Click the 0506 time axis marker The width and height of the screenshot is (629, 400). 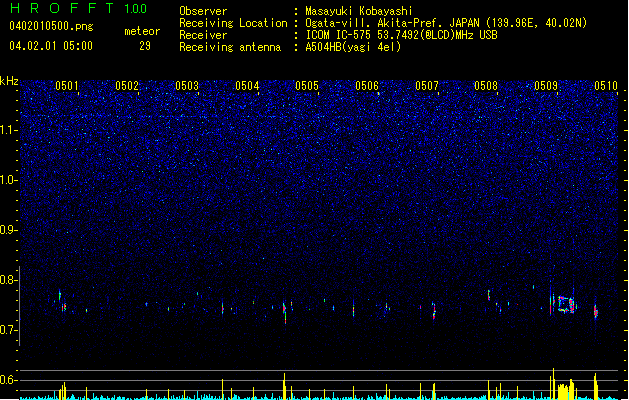click(367, 86)
